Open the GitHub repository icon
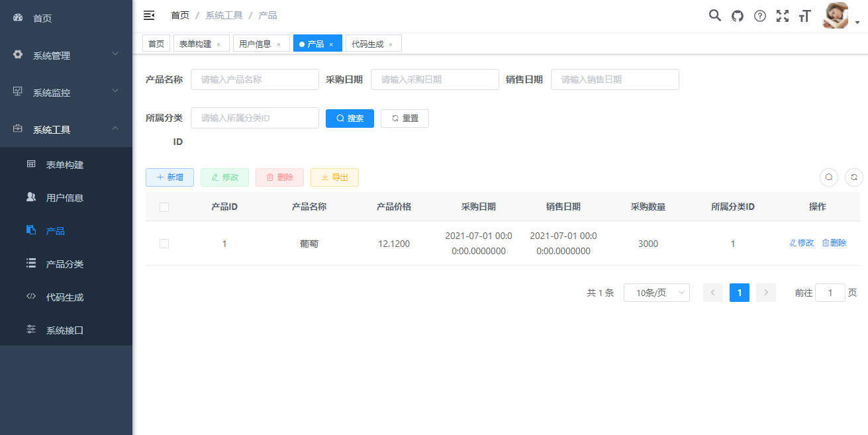 (x=738, y=16)
